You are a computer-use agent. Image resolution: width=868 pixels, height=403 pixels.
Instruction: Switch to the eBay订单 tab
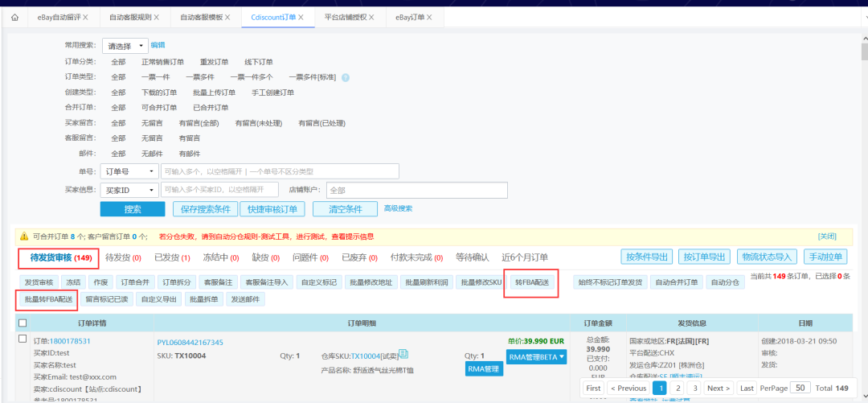pyautogui.click(x=412, y=17)
